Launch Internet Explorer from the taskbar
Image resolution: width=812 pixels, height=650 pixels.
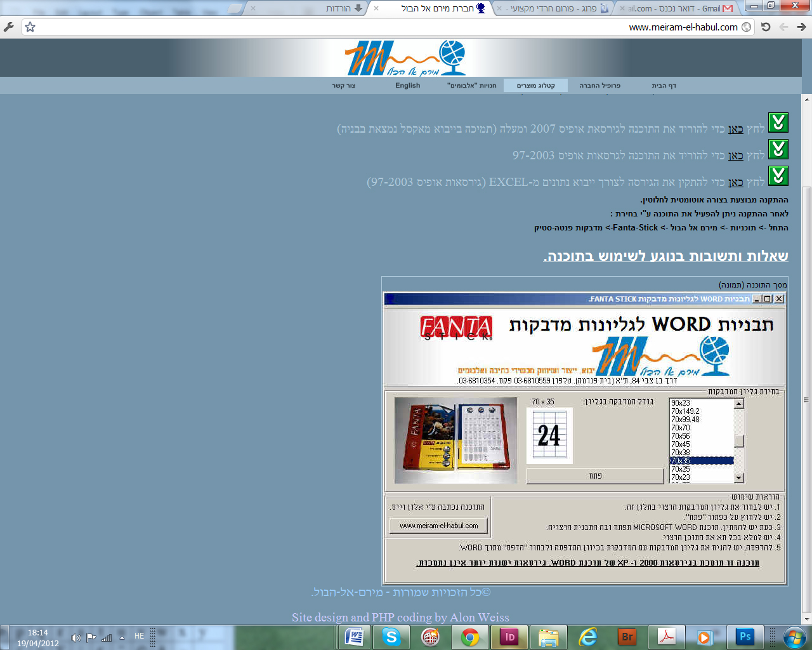pyautogui.click(x=587, y=637)
